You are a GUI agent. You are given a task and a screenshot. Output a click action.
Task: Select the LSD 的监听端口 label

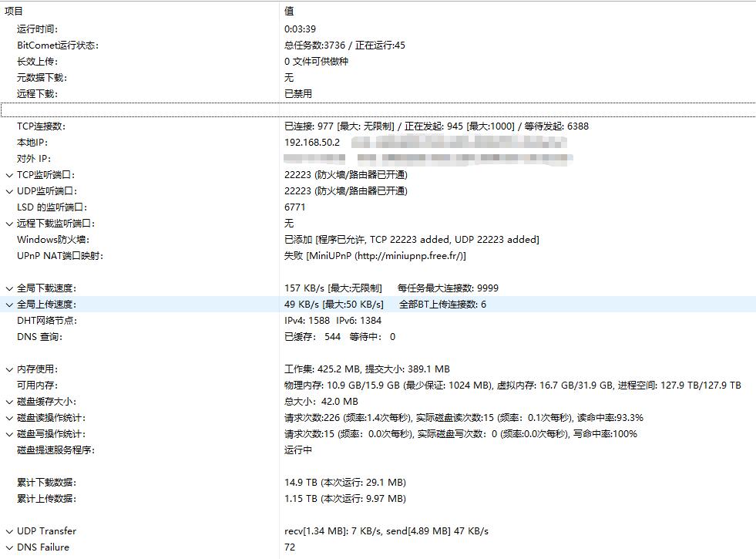point(52,207)
